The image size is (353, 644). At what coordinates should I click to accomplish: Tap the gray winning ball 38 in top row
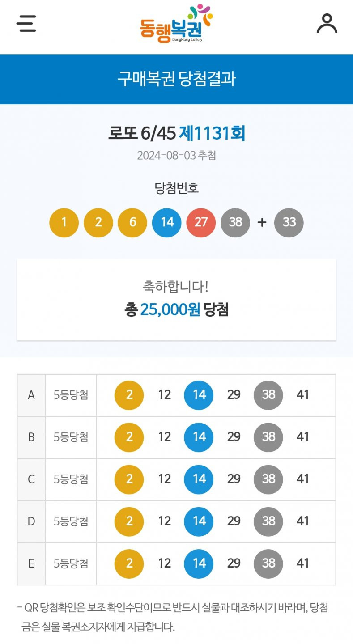click(235, 222)
